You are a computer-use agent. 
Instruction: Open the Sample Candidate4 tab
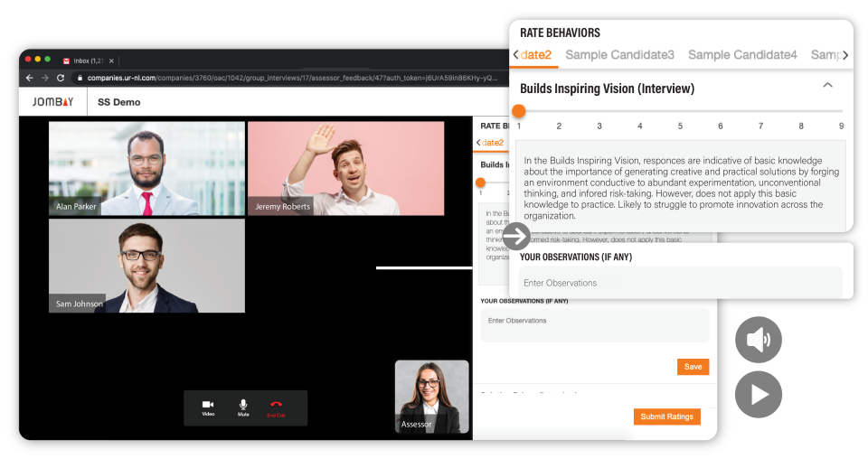(742, 55)
